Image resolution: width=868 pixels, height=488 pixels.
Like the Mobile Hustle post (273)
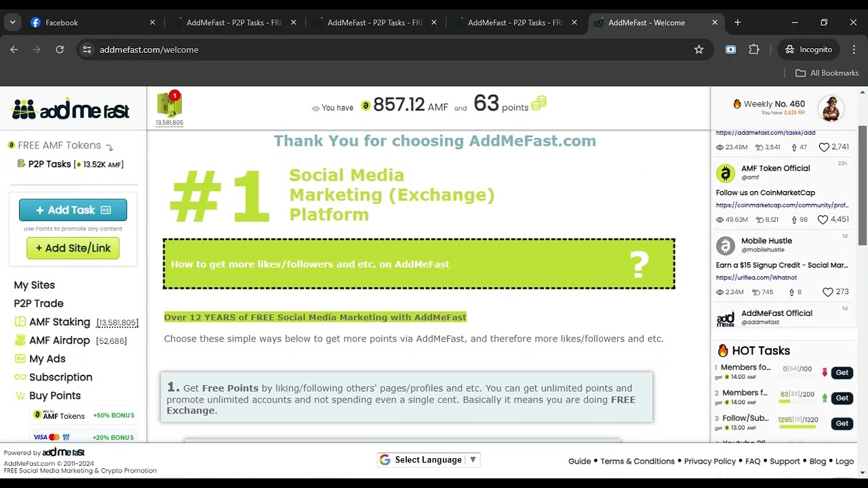(828, 292)
